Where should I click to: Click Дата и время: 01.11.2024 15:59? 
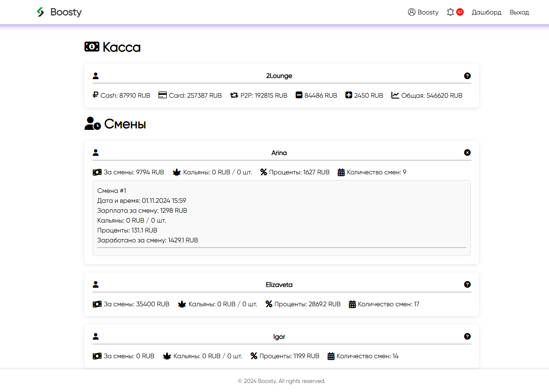tap(142, 200)
